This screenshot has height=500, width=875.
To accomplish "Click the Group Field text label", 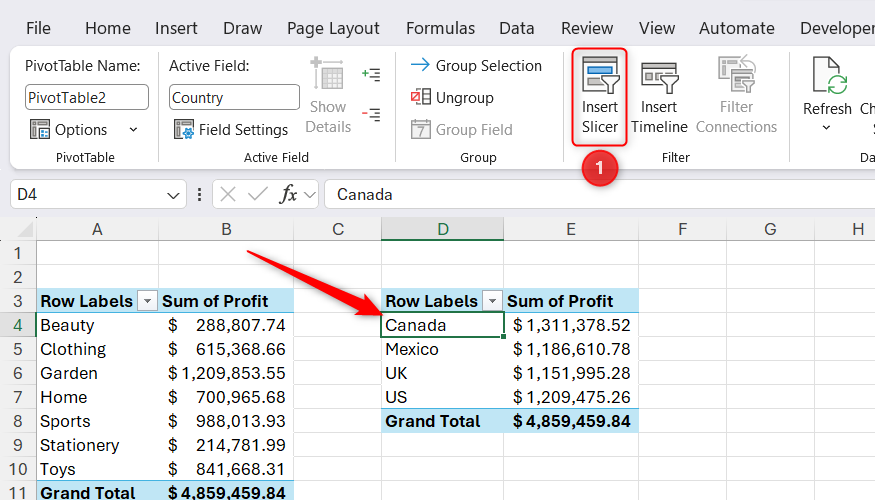I will click(474, 129).
